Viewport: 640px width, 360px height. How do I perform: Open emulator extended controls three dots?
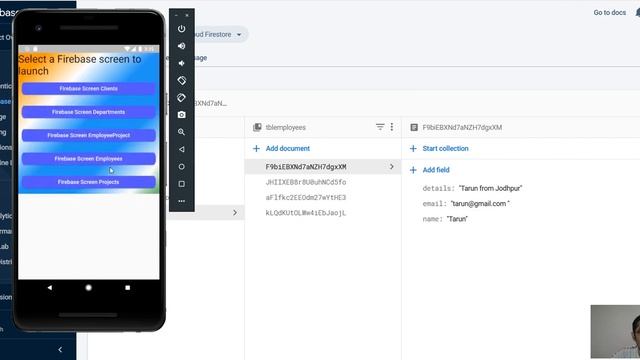click(182, 201)
